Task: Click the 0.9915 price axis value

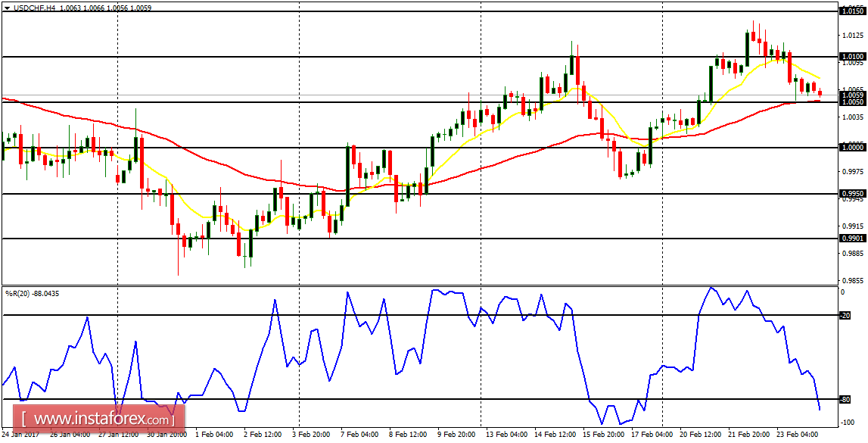Action: click(x=853, y=226)
